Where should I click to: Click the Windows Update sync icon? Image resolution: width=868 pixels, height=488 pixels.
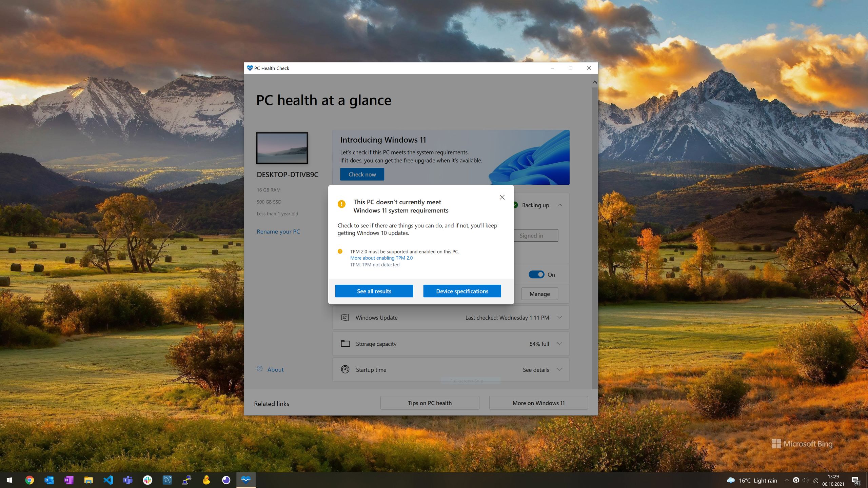(345, 318)
